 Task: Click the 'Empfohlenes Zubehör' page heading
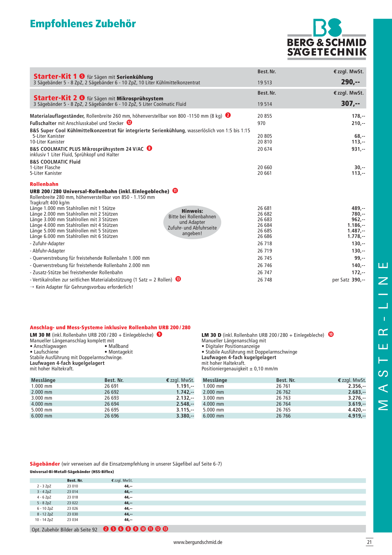83,24
